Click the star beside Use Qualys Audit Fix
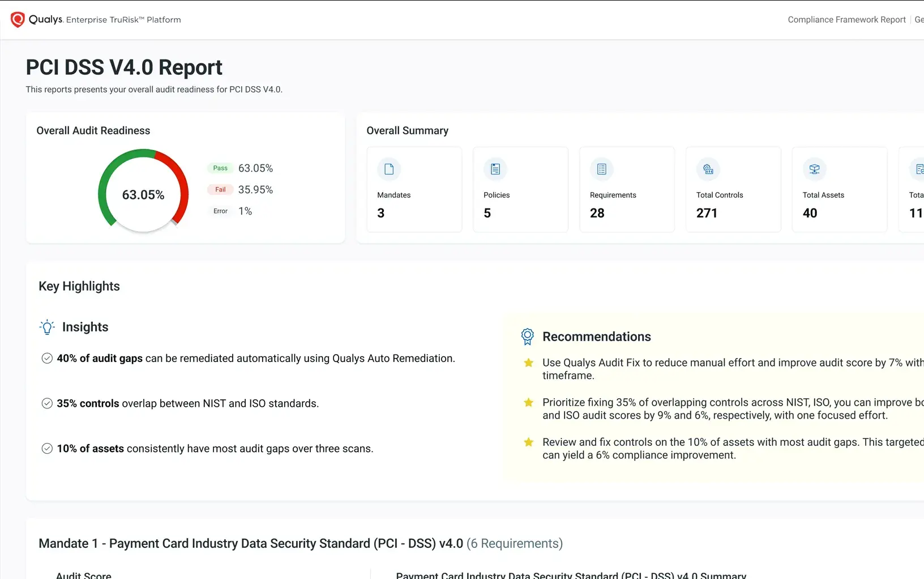Screen dimensions: 924x579 coord(528,363)
